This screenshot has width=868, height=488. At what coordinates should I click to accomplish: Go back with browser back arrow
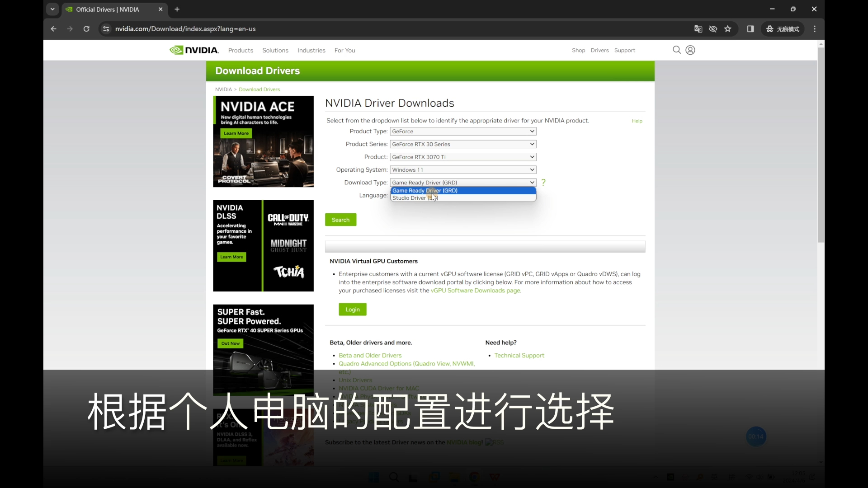(53, 29)
